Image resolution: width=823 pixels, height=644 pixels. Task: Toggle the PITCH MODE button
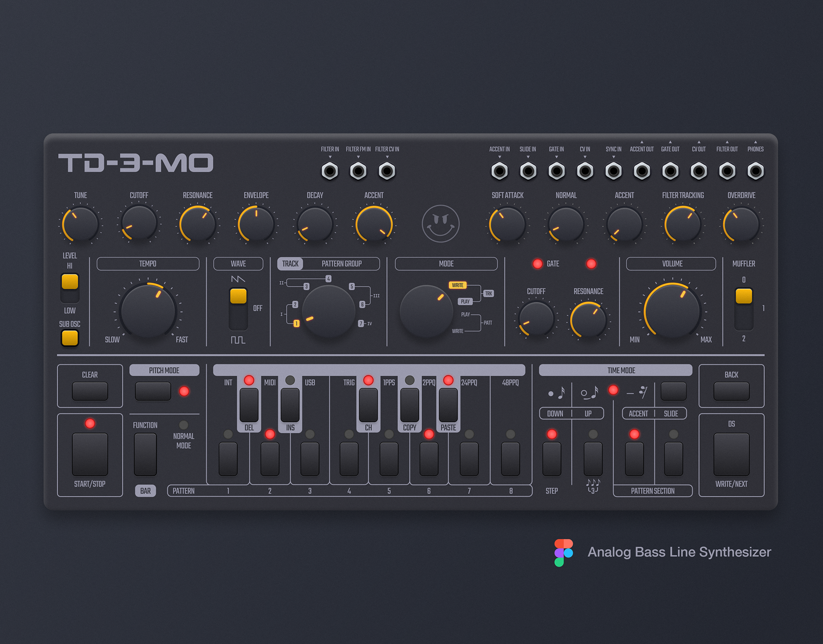153,391
